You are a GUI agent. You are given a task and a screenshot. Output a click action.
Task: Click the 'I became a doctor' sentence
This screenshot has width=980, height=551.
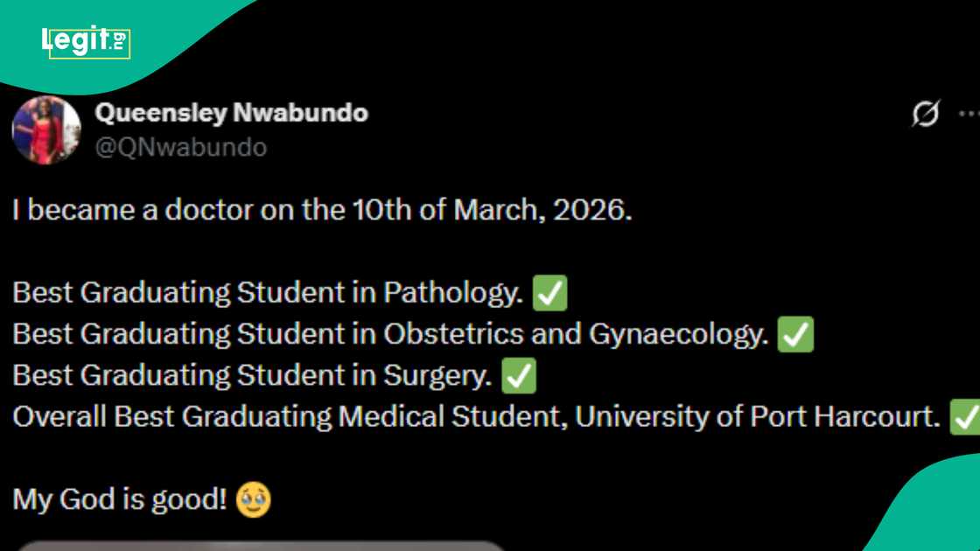point(321,211)
